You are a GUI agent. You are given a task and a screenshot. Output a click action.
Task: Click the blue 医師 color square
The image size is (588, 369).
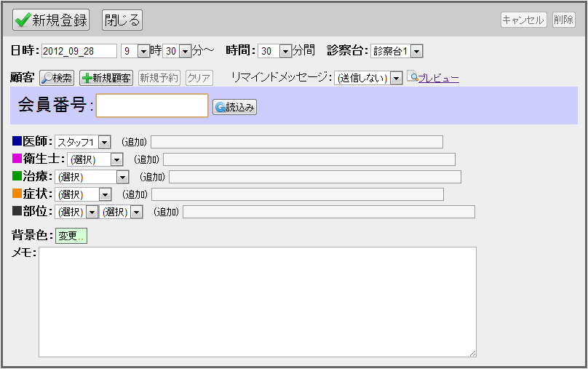tap(17, 141)
